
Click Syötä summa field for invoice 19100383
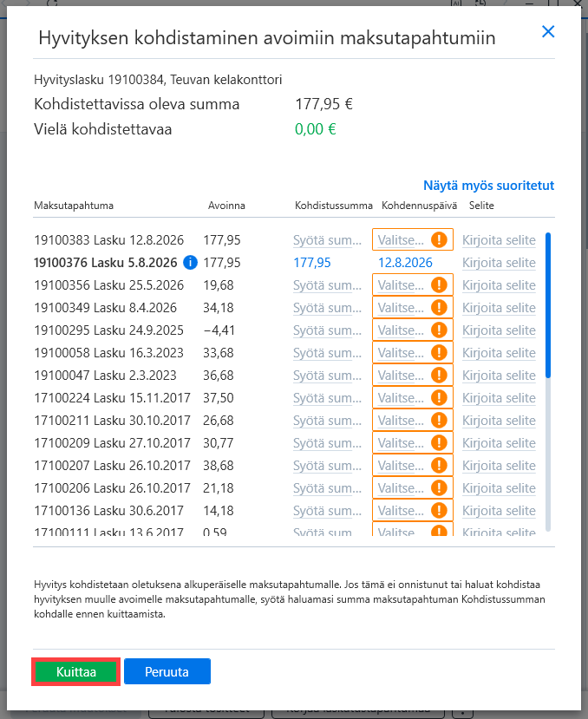pos(327,240)
